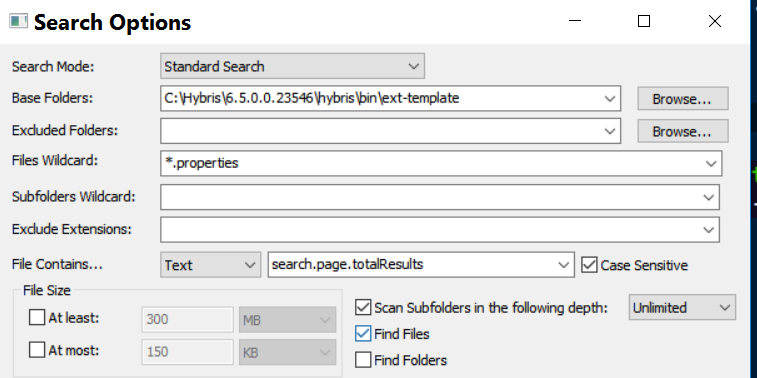Screen dimensions: 757x378
Task: Maximize the Search Options window
Action: click(644, 21)
